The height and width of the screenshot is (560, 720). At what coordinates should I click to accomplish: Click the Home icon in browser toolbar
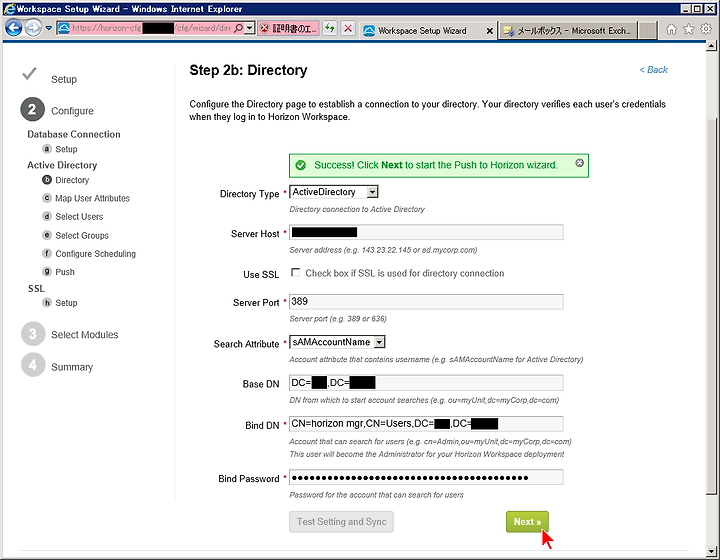(671, 29)
